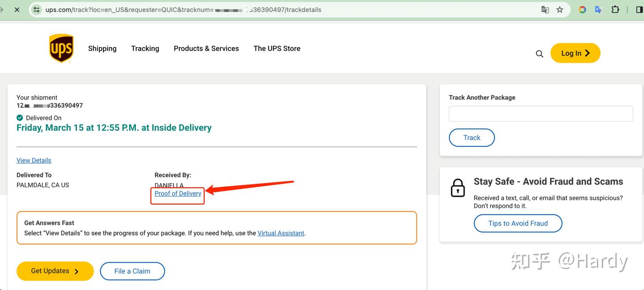The image size is (644, 290).
Task: Open the Products & Services menu
Action: [206, 48]
